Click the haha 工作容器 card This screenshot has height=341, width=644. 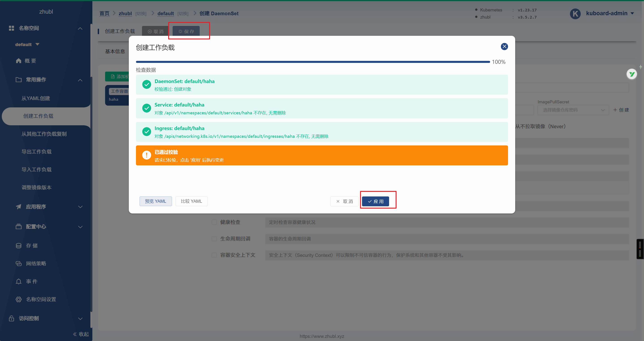117,95
